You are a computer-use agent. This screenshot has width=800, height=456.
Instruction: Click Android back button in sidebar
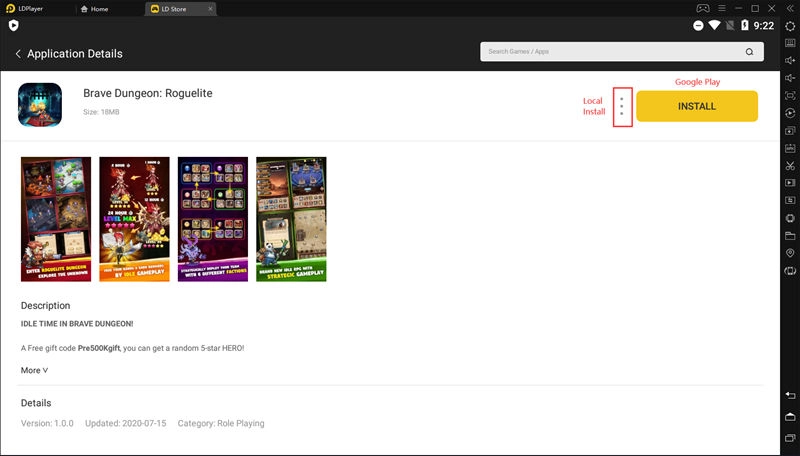point(790,396)
